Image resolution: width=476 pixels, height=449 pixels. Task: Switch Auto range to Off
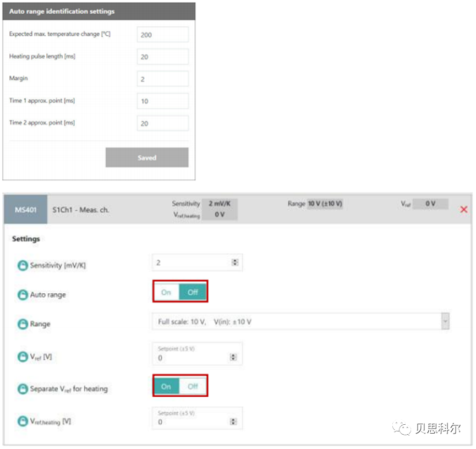[x=194, y=292]
